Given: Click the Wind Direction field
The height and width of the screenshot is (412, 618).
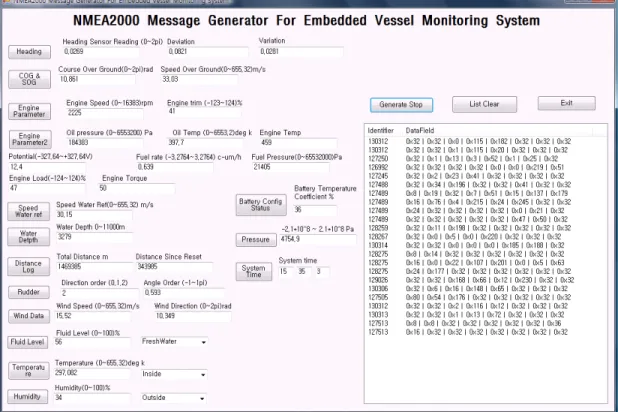Looking at the screenshot, I should 193,316.
